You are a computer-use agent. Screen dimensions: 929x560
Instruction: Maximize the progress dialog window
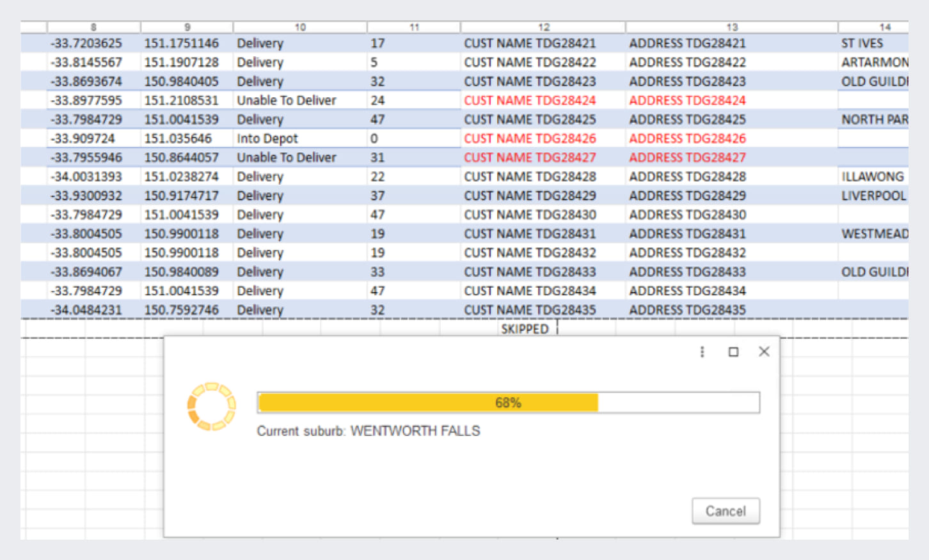[733, 352]
